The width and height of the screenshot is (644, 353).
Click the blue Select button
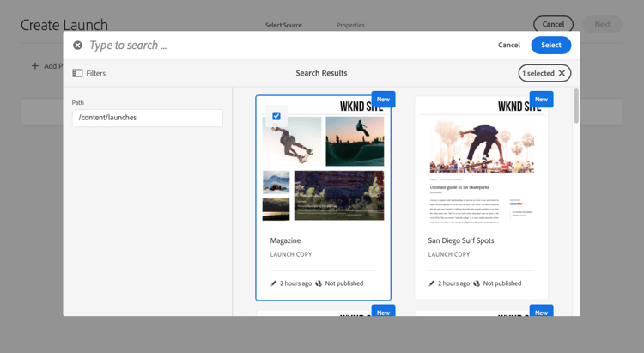pyautogui.click(x=550, y=46)
